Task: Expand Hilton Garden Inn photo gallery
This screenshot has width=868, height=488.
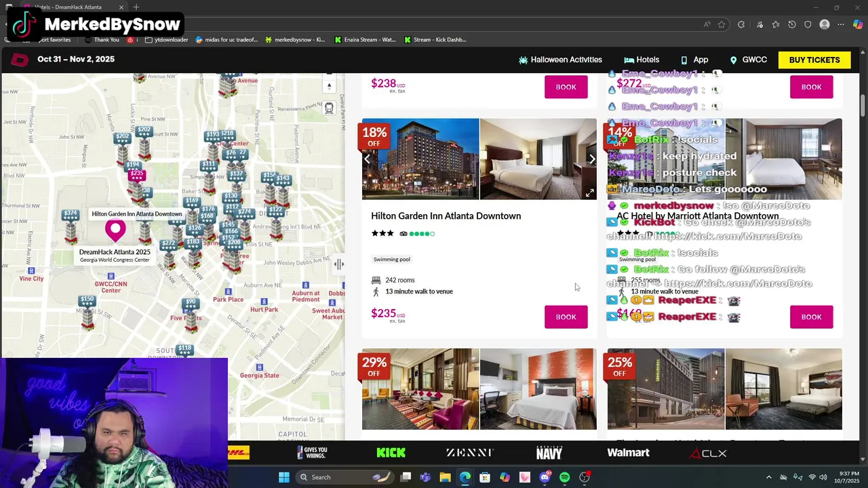Action: (589, 193)
